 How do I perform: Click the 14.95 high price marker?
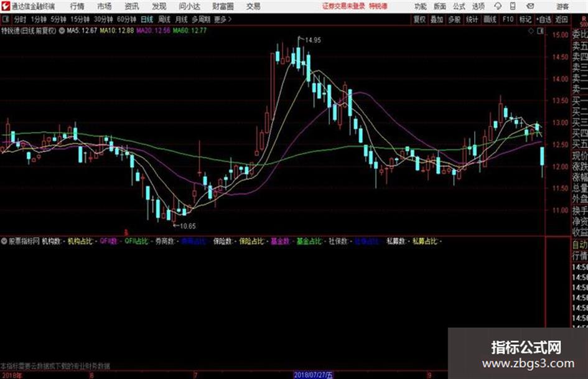tap(313, 40)
